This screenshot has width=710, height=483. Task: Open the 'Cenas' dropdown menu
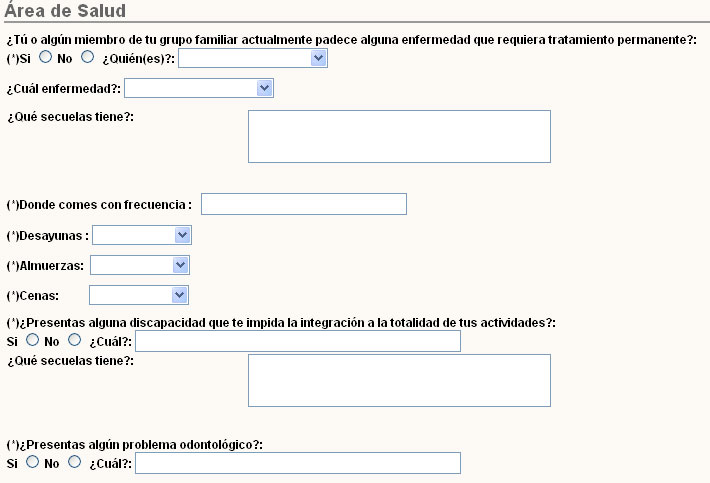point(139,295)
